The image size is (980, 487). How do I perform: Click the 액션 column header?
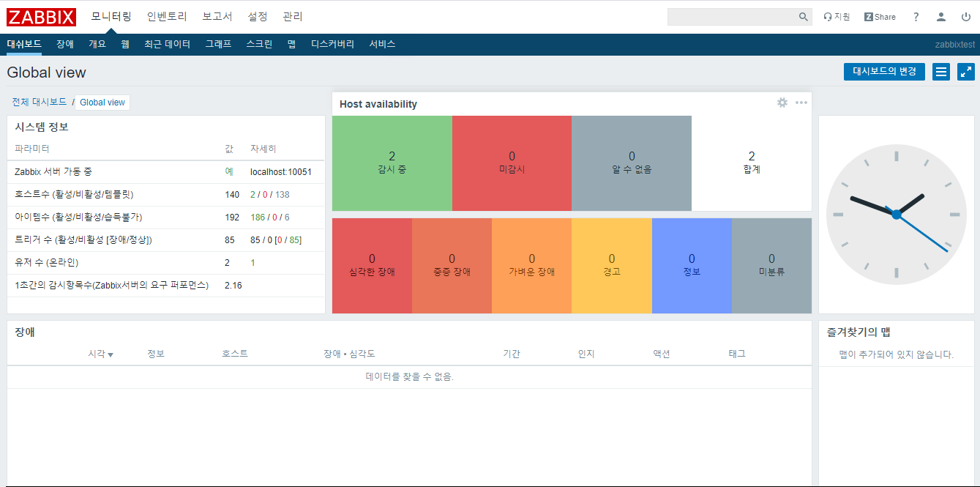coord(662,354)
